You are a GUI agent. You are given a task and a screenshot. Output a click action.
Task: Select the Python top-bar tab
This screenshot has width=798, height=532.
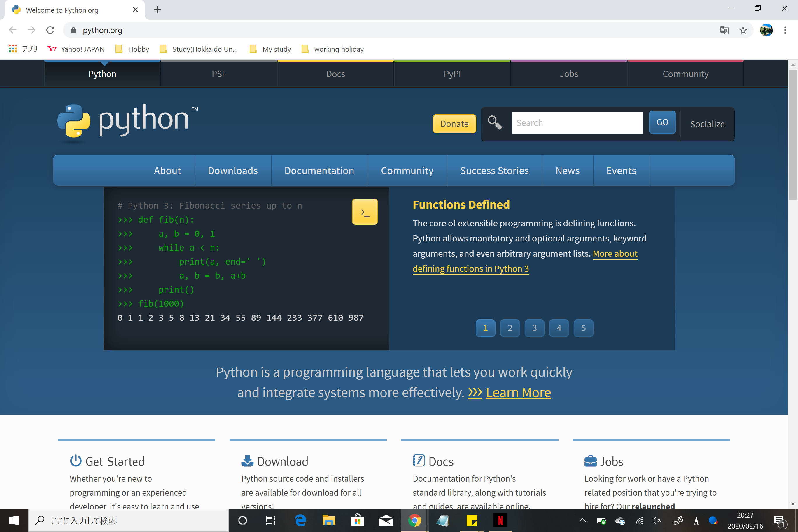102,73
